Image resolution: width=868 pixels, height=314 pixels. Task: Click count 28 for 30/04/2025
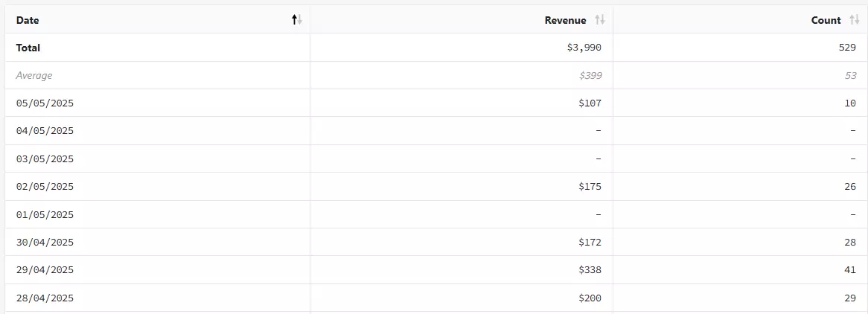click(x=850, y=242)
